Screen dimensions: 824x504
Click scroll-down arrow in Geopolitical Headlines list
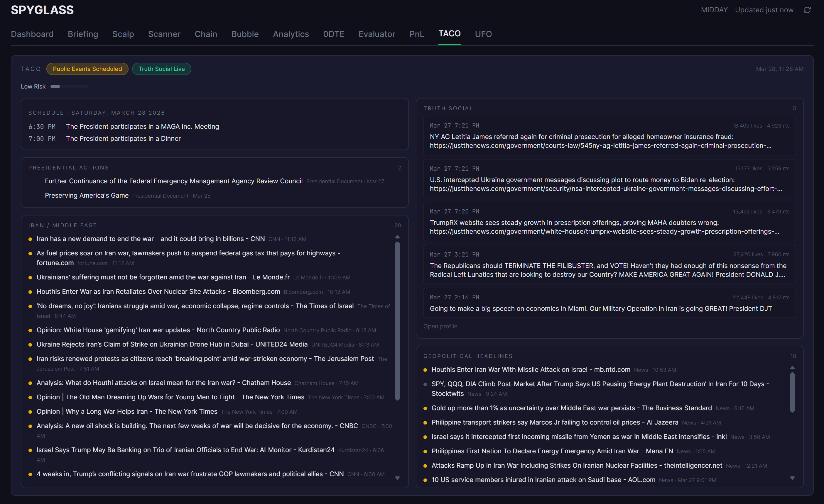792,478
